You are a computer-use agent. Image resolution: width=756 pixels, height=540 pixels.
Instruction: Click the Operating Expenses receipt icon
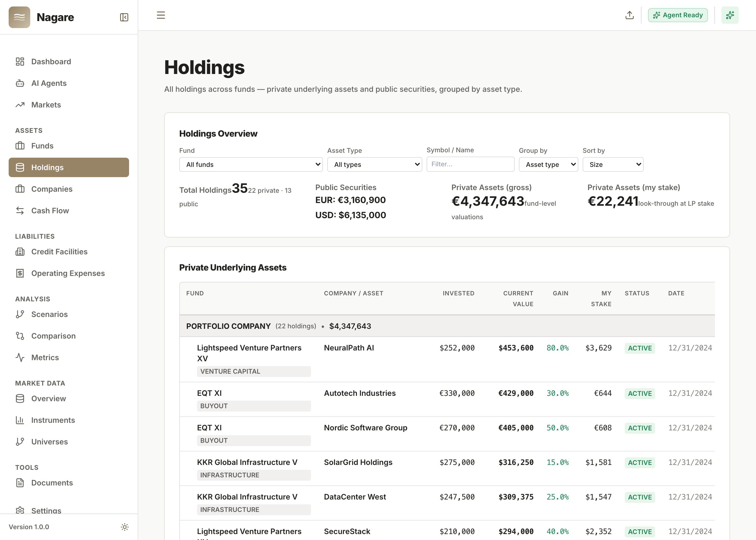[x=20, y=273]
